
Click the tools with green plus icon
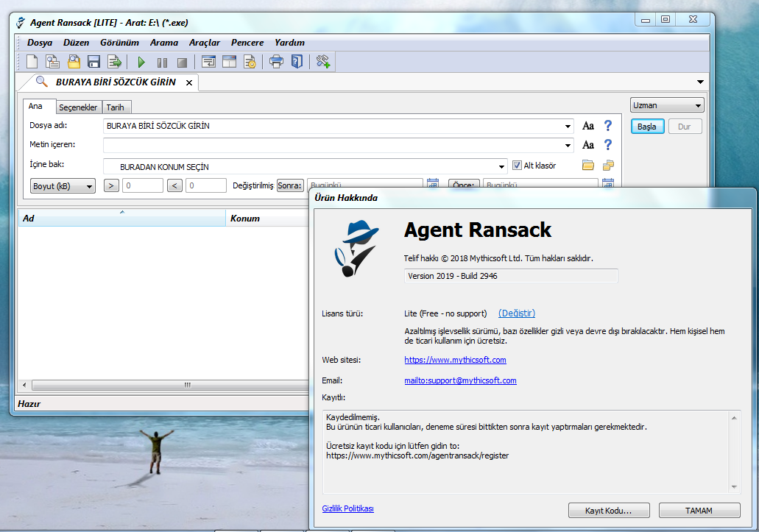point(323,62)
